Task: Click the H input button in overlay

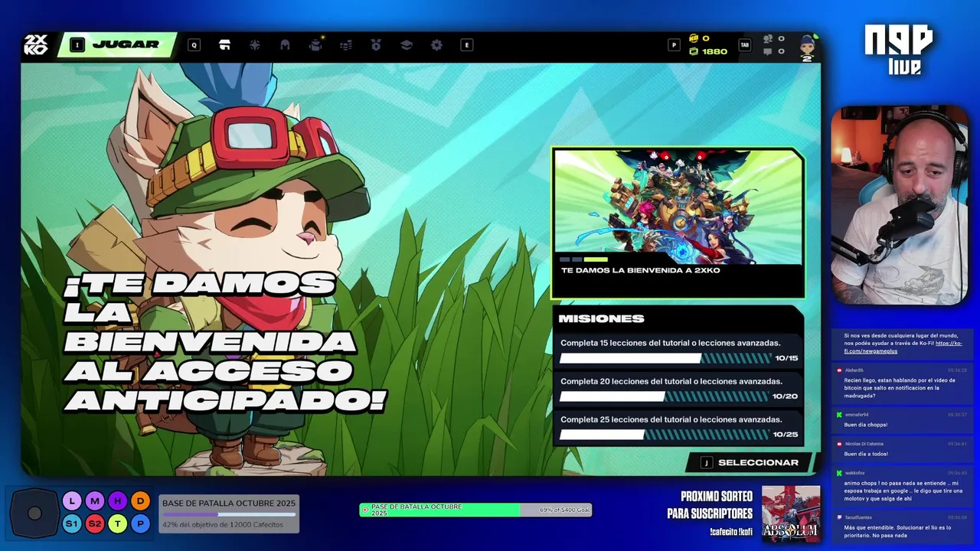Action: tap(117, 501)
